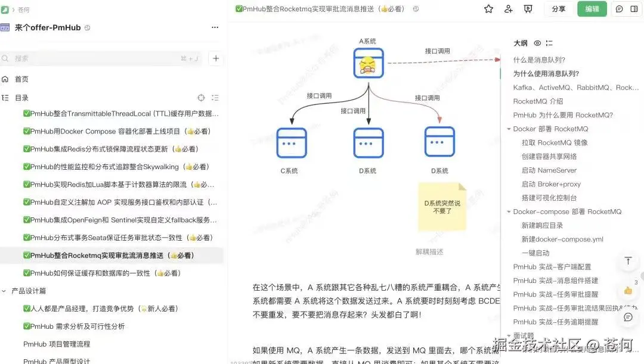Click the green 编辑 edit button

click(x=592, y=8)
